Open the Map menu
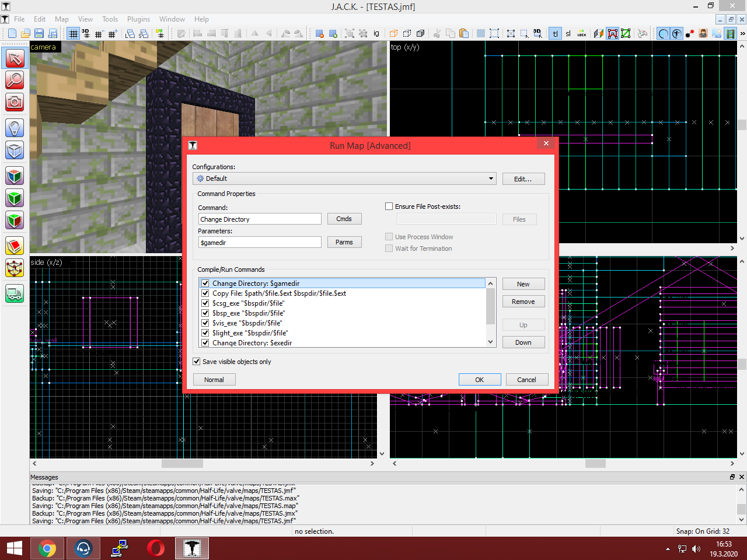The image size is (747, 560). pos(62,19)
